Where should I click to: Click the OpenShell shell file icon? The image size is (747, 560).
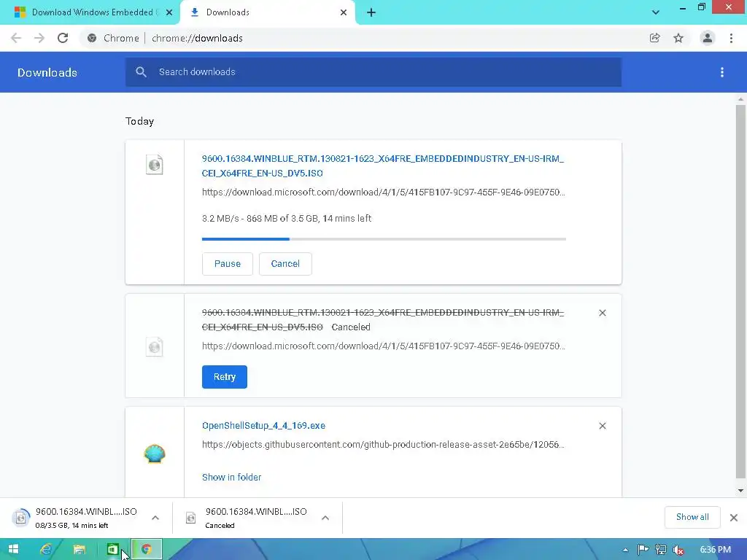155,454
